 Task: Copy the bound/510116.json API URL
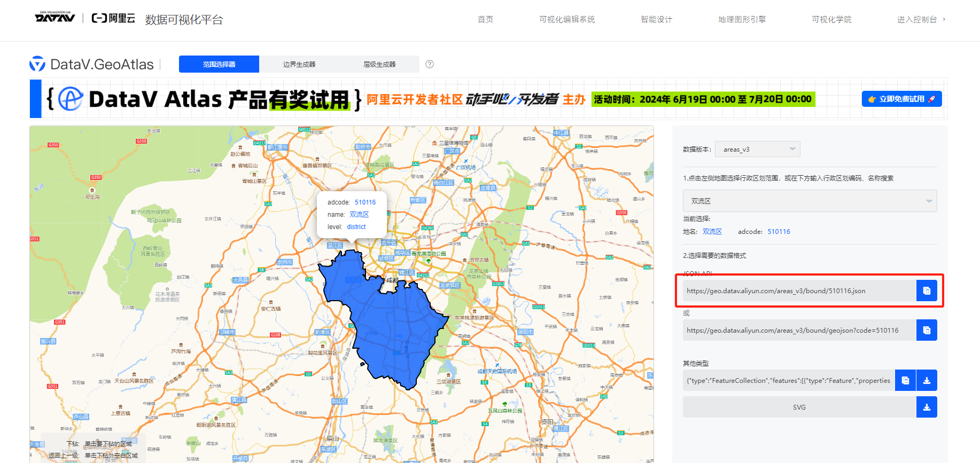coord(927,291)
